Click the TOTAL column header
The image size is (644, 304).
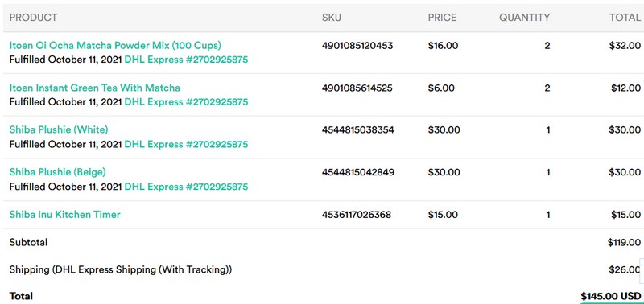coord(625,18)
